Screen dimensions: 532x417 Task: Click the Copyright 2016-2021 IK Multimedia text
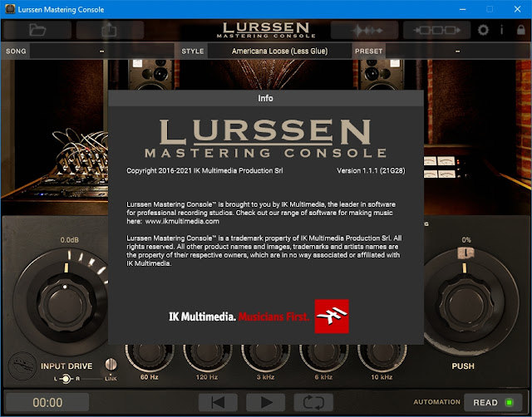(x=204, y=171)
